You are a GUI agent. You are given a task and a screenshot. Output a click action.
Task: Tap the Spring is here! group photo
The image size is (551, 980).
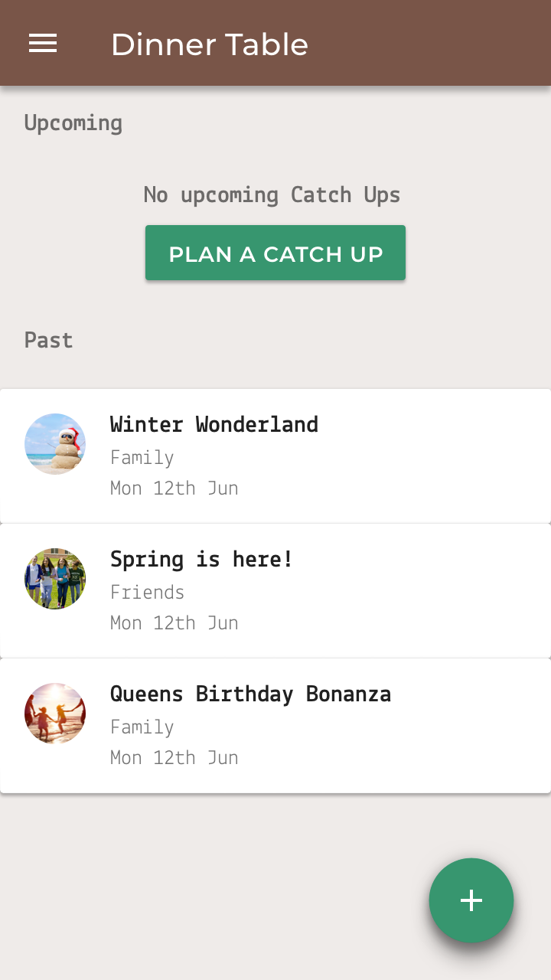pyautogui.click(x=55, y=579)
